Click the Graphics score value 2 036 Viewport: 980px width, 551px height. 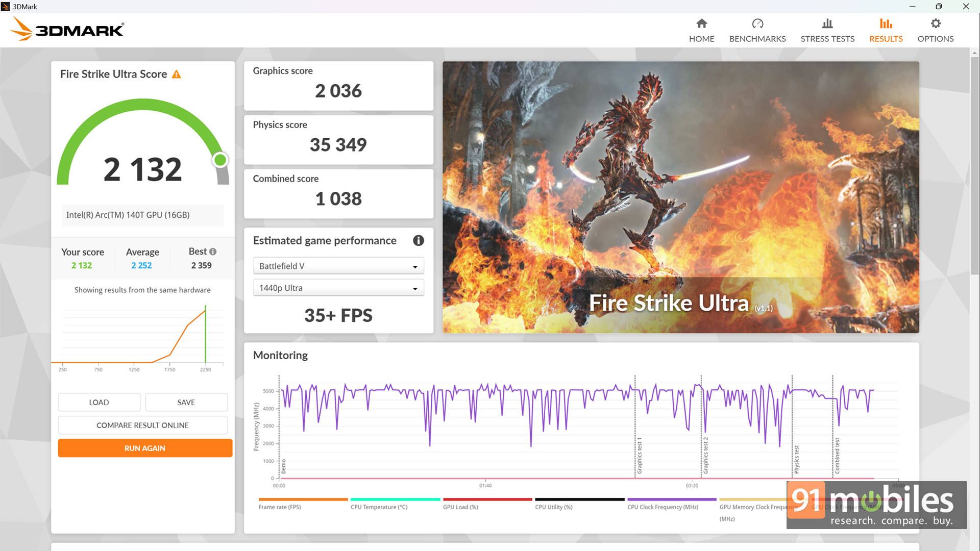click(338, 91)
